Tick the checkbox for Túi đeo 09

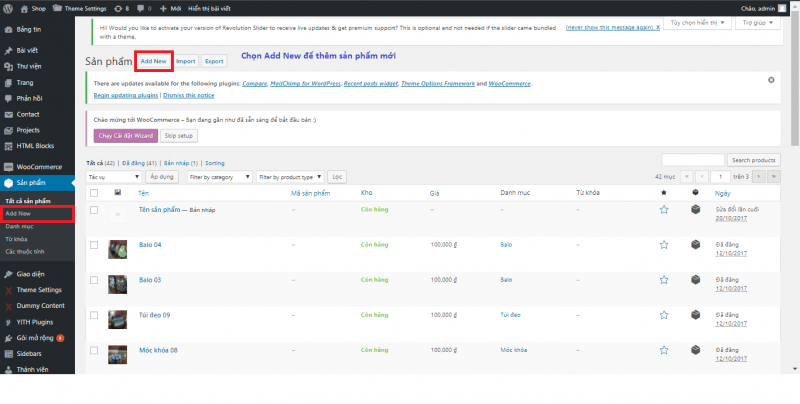pos(94,314)
